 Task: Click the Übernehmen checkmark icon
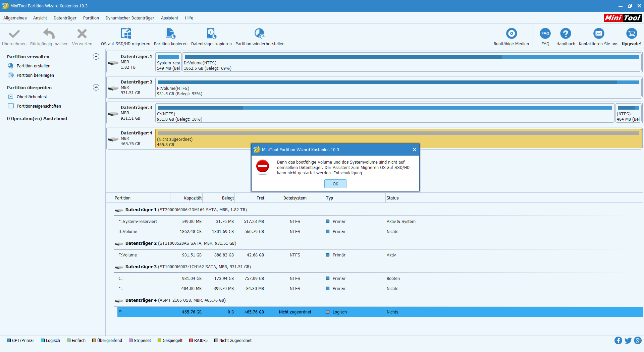14,34
